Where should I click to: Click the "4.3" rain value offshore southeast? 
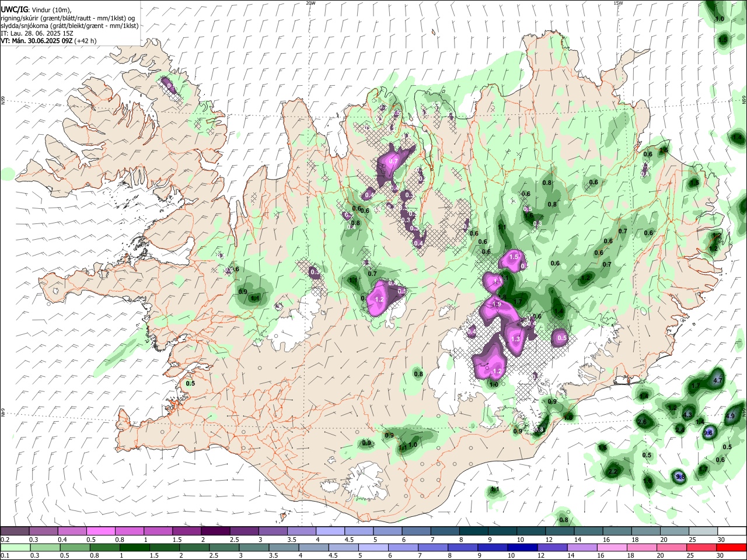coord(687,415)
